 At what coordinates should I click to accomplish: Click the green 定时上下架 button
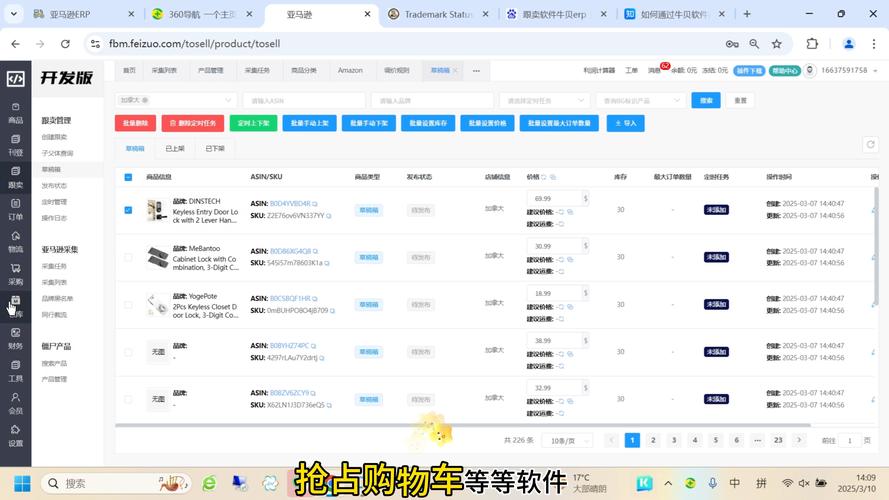253,123
